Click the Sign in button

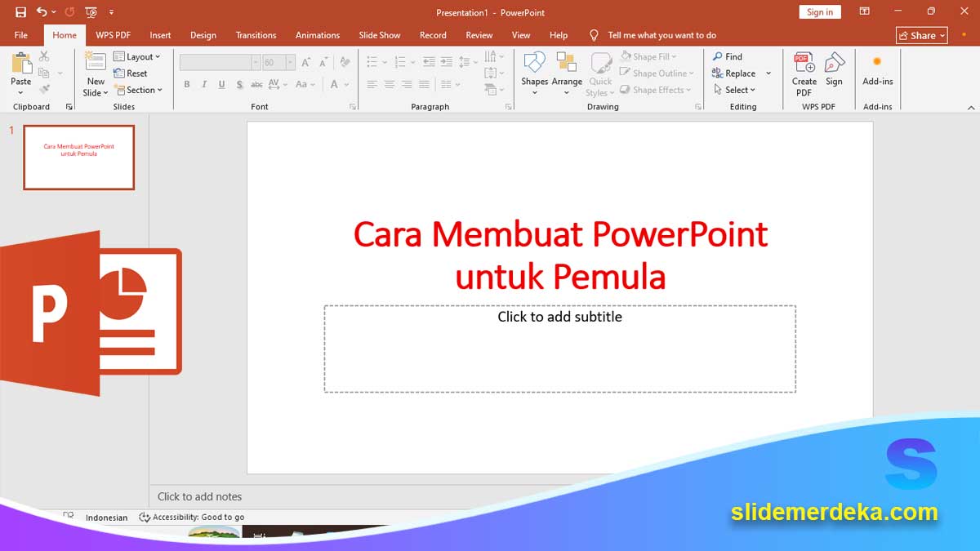coord(820,12)
